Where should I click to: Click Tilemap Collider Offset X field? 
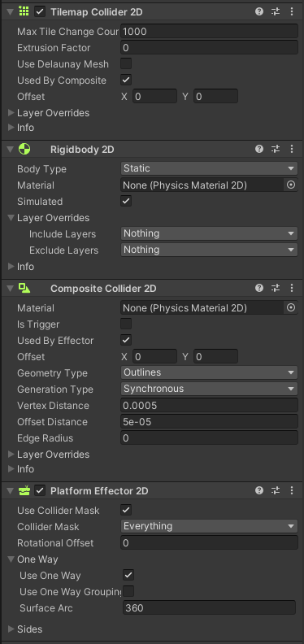[154, 97]
